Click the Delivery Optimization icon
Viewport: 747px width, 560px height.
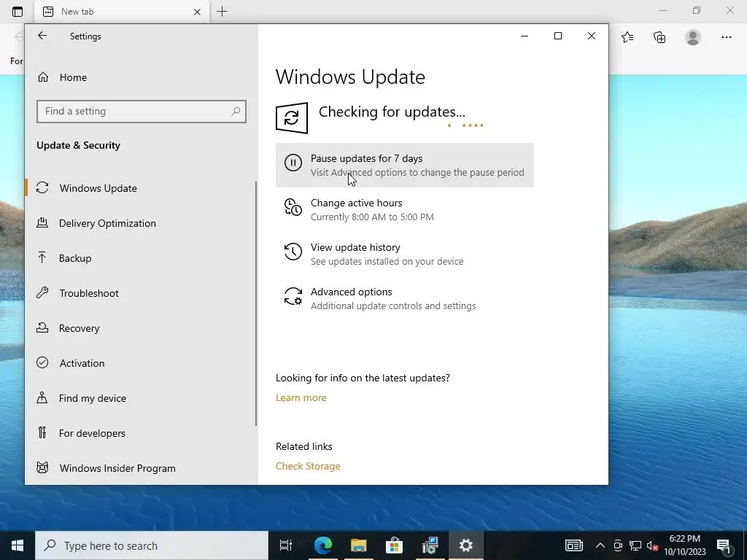pos(42,222)
